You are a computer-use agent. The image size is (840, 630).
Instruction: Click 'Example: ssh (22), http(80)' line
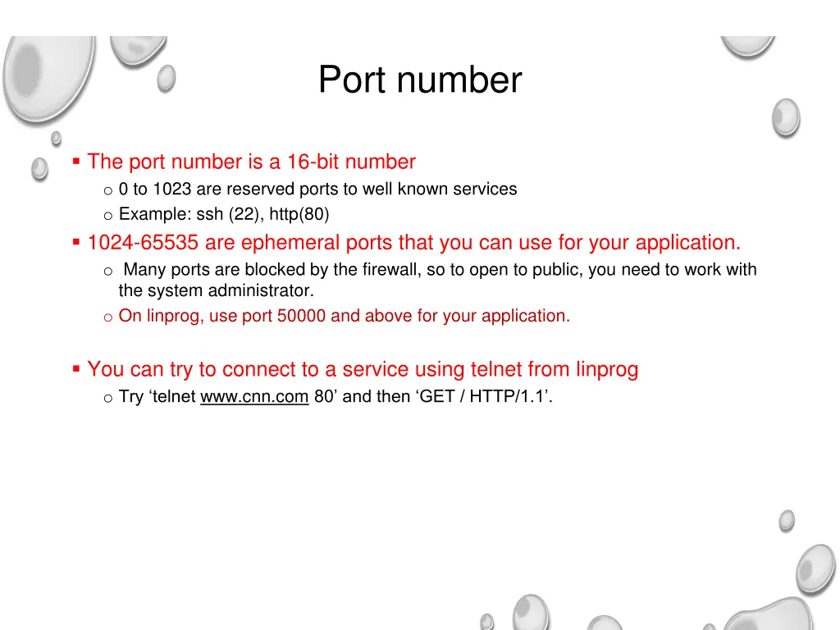click(x=224, y=214)
